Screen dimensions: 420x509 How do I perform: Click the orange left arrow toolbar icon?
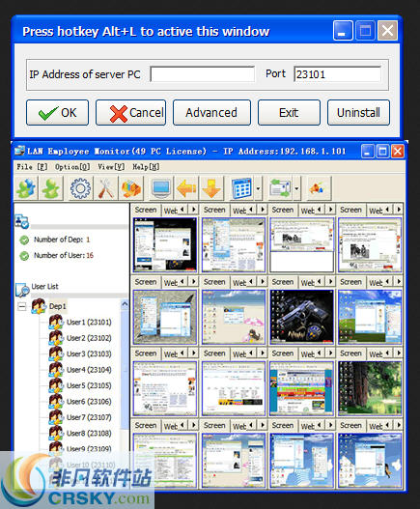click(x=186, y=188)
